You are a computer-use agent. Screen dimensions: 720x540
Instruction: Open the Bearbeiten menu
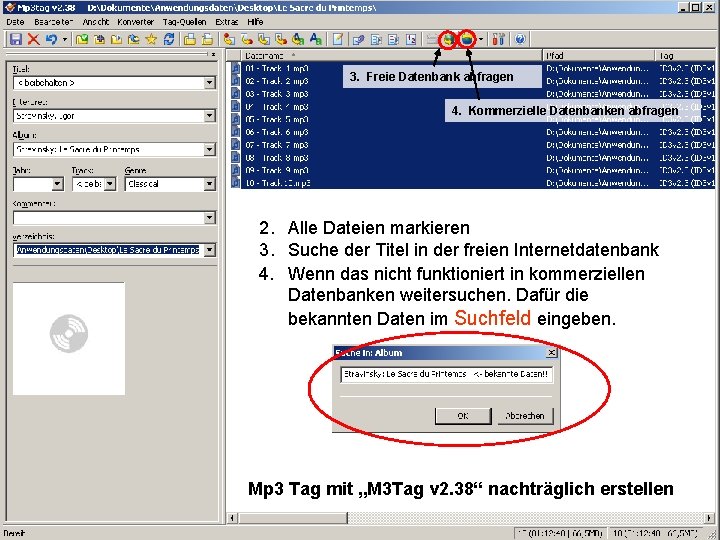[x=54, y=22]
